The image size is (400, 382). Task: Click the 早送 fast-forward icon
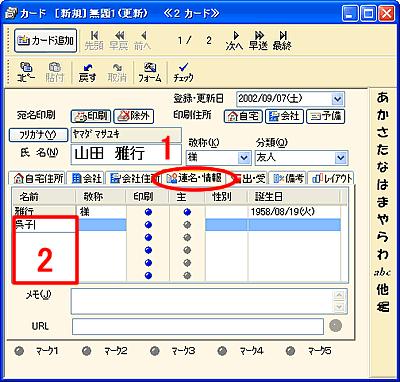258,41
